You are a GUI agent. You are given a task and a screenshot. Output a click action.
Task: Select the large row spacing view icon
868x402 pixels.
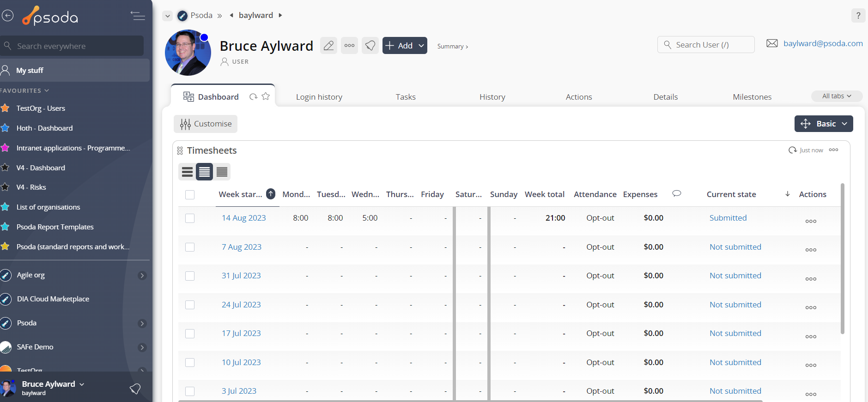[187, 172]
